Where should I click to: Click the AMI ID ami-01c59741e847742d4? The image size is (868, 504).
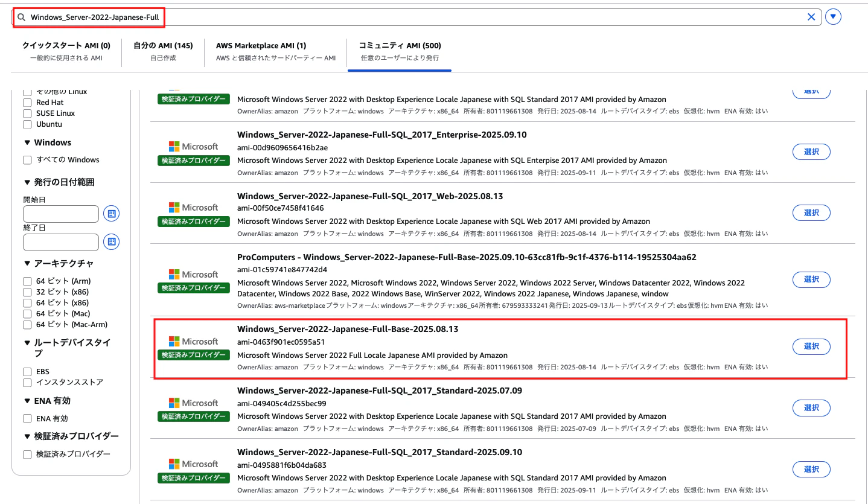(x=282, y=269)
